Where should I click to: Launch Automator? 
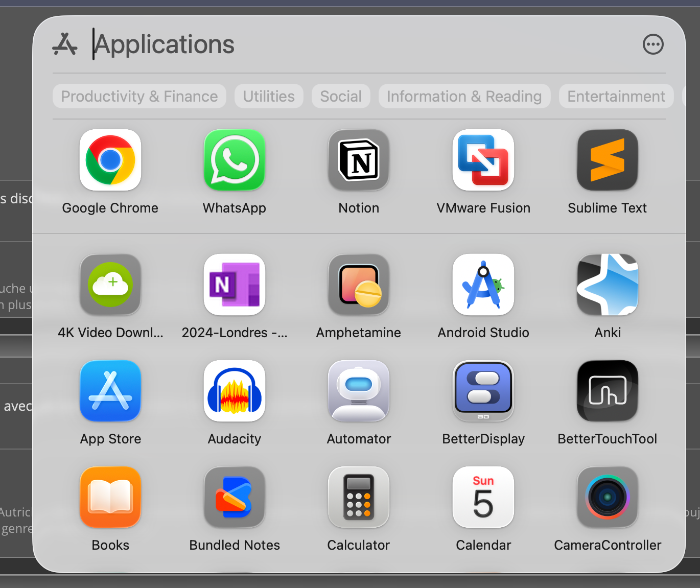(359, 391)
